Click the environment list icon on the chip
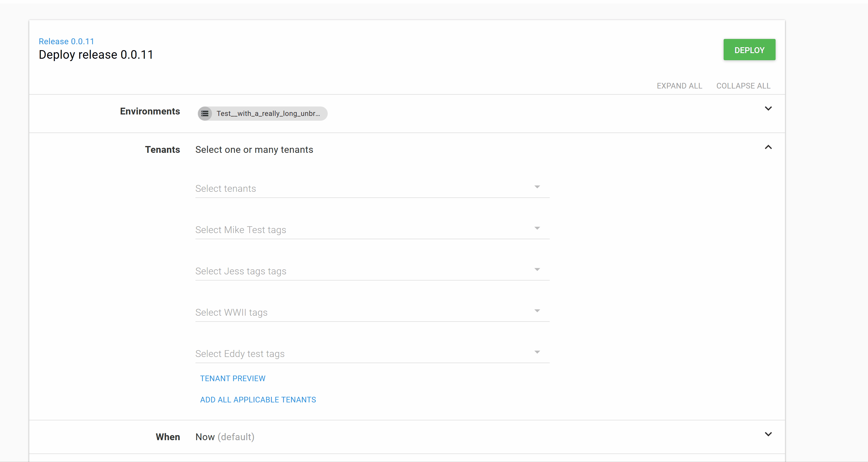 [x=205, y=114]
